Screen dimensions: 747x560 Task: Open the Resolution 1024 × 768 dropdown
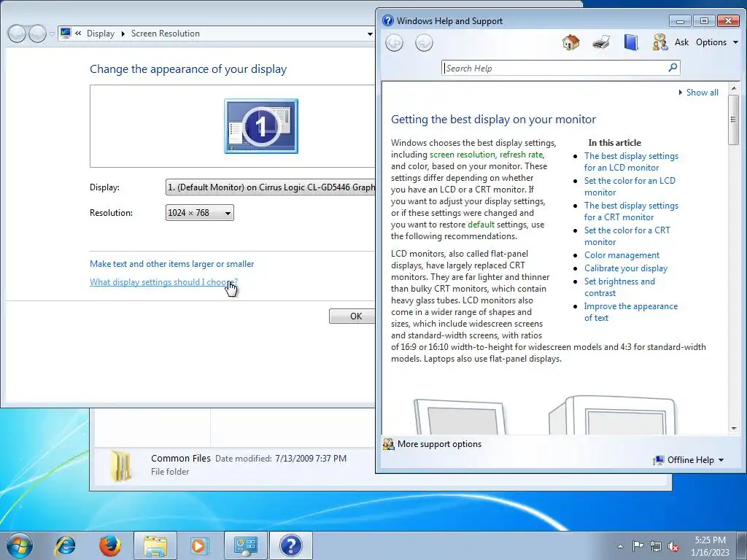(x=200, y=213)
